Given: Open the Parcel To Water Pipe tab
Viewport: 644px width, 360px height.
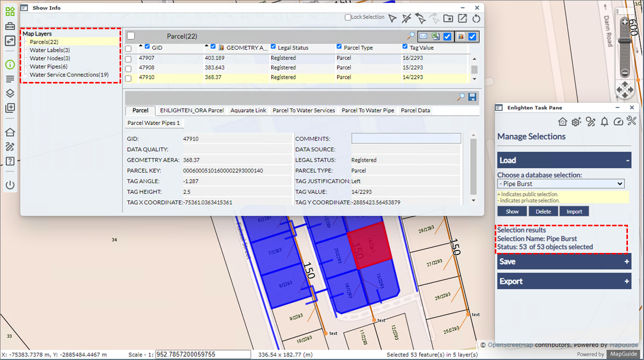Looking at the screenshot, I should pos(368,110).
